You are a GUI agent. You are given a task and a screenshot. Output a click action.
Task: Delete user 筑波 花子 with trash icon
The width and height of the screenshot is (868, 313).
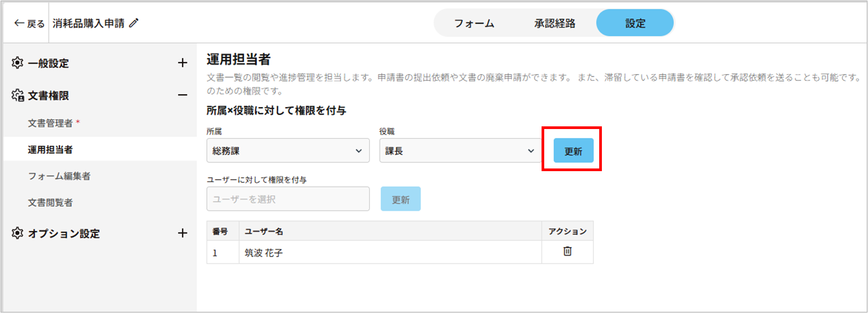click(567, 251)
